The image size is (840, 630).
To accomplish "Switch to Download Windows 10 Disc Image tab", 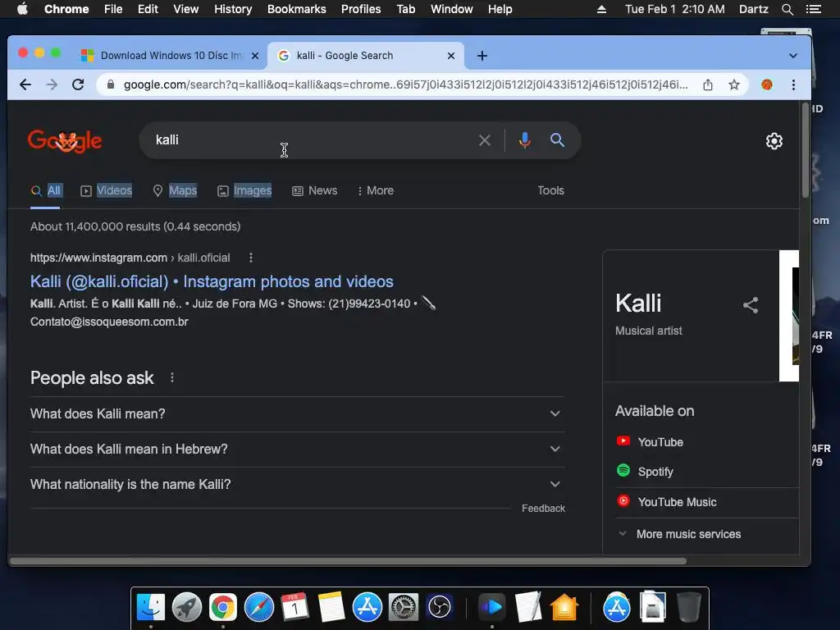I will [x=171, y=56].
